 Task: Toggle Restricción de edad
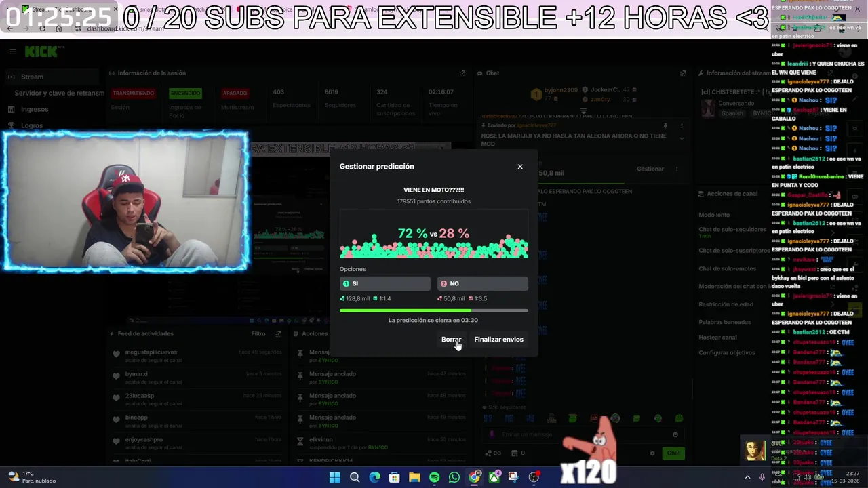[x=726, y=304]
